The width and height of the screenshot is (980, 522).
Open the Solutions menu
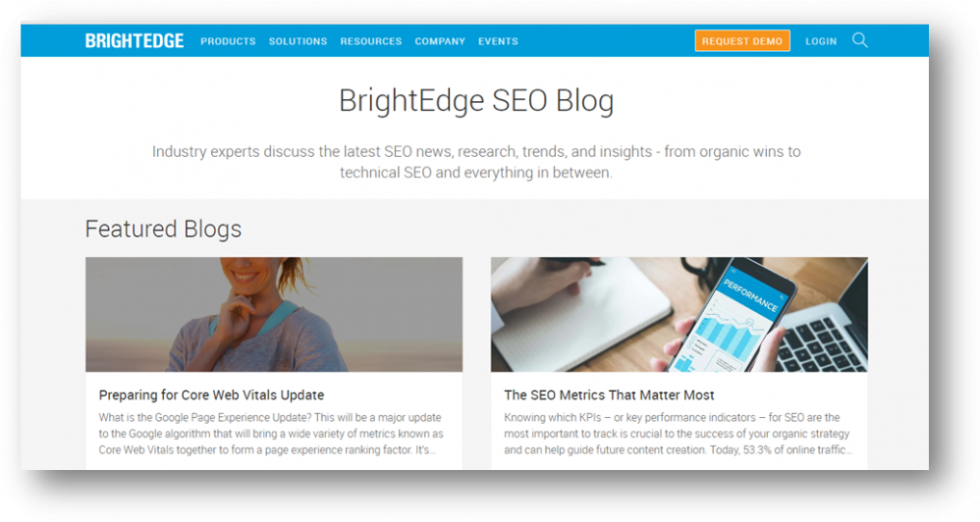(299, 41)
